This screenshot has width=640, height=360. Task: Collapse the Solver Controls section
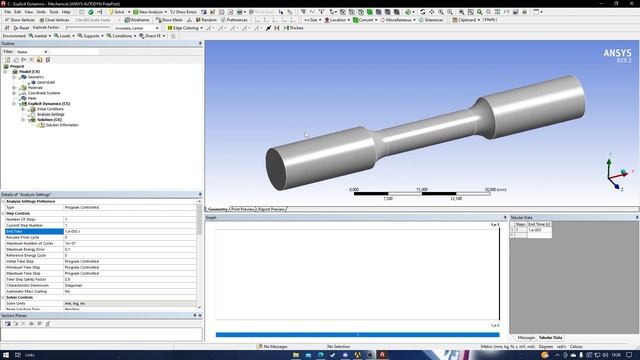pos(3,298)
